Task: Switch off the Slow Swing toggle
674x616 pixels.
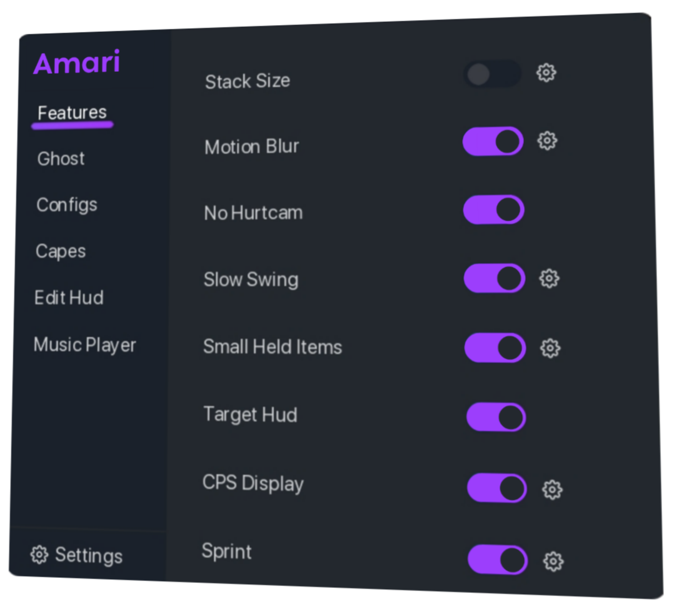Action: coord(495,278)
